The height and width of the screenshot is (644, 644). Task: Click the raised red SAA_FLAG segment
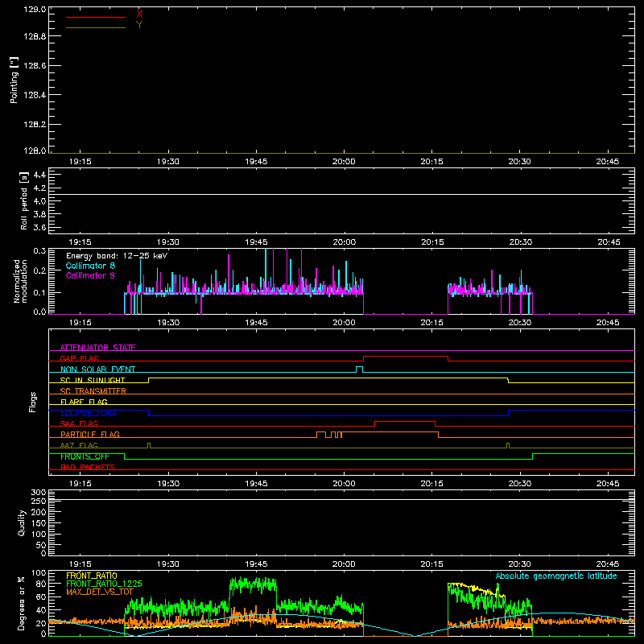coord(405,422)
